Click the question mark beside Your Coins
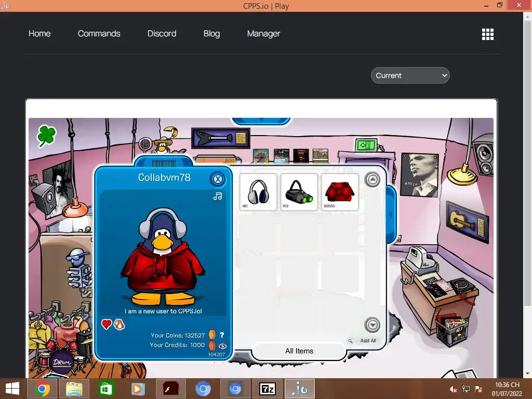This screenshot has height=399, width=532. [x=222, y=335]
